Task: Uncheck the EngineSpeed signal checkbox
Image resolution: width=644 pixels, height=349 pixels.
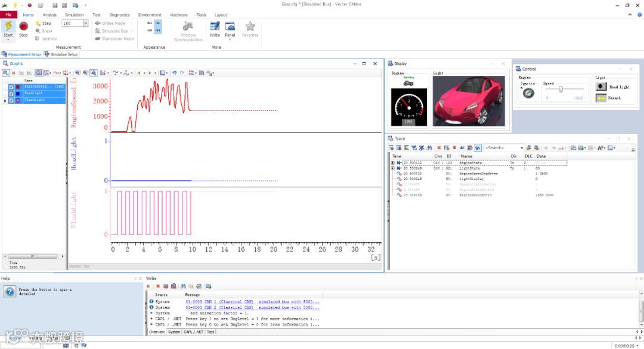Action: point(11,87)
